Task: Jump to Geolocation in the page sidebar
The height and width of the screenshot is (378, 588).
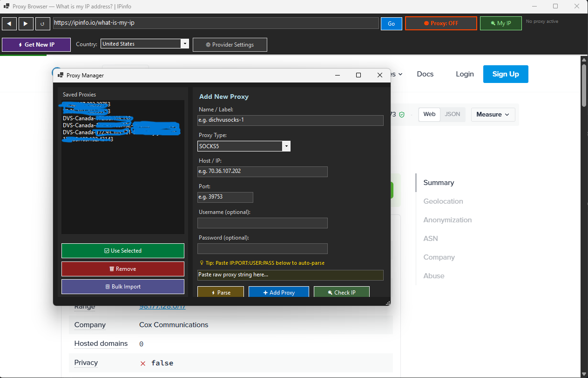Action: pyautogui.click(x=443, y=201)
